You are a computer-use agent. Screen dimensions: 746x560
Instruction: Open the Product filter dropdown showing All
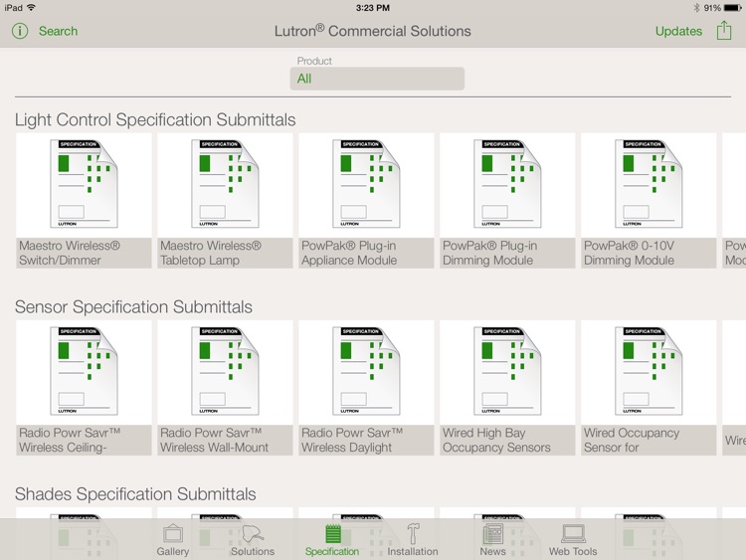pyautogui.click(x=377, y=79)
